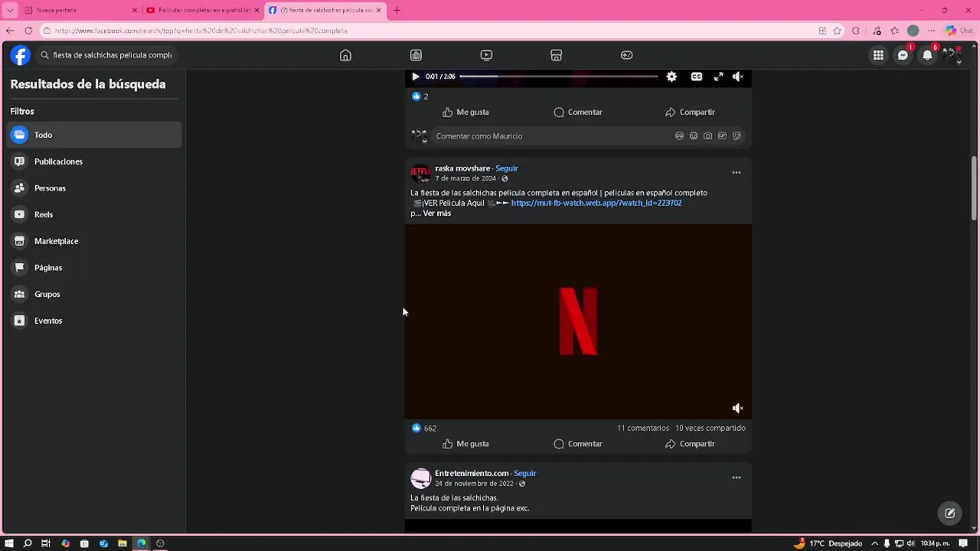Open the Entretenimiento.com page
The image size is (980, 551).
[472, 474]
